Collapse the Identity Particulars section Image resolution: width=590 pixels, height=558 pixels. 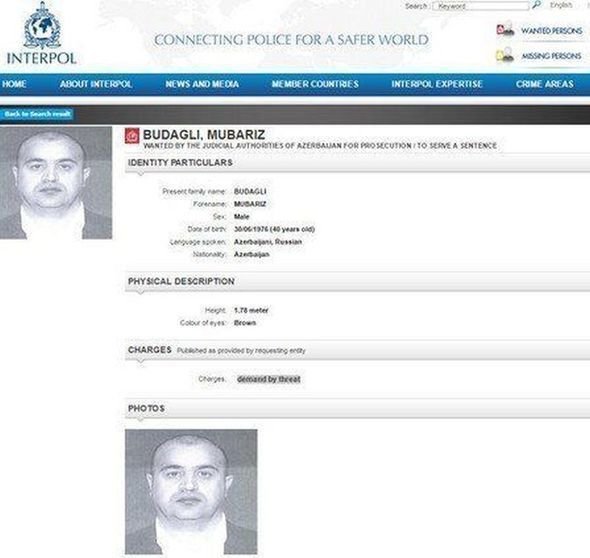click(x=357, y=163)
